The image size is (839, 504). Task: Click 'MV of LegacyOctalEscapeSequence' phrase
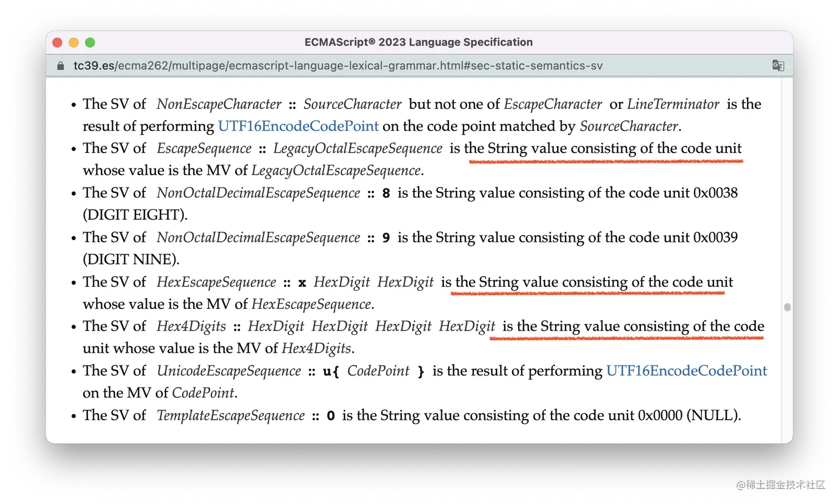coord(314,170)
